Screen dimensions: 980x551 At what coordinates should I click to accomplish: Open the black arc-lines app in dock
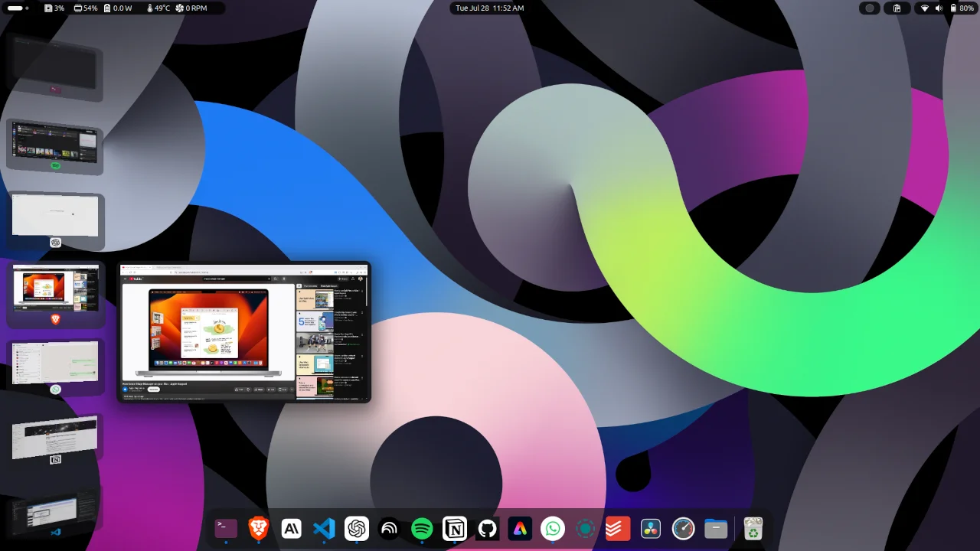coord(389,528)
